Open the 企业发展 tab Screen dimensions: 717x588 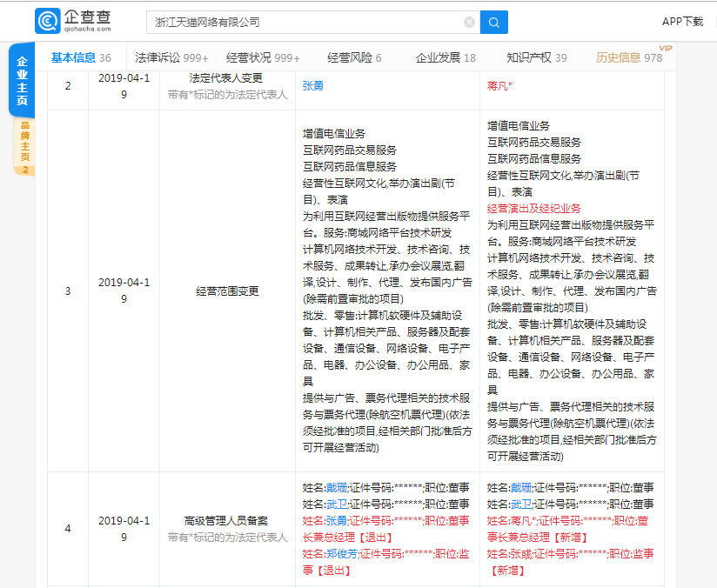pos(446,57)
